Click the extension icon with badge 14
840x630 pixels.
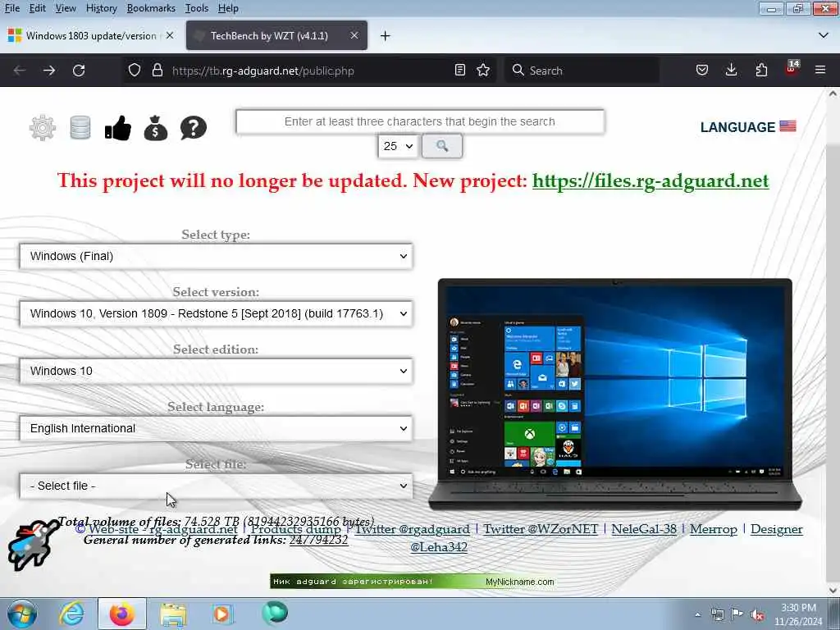click(x=792, y=69)
